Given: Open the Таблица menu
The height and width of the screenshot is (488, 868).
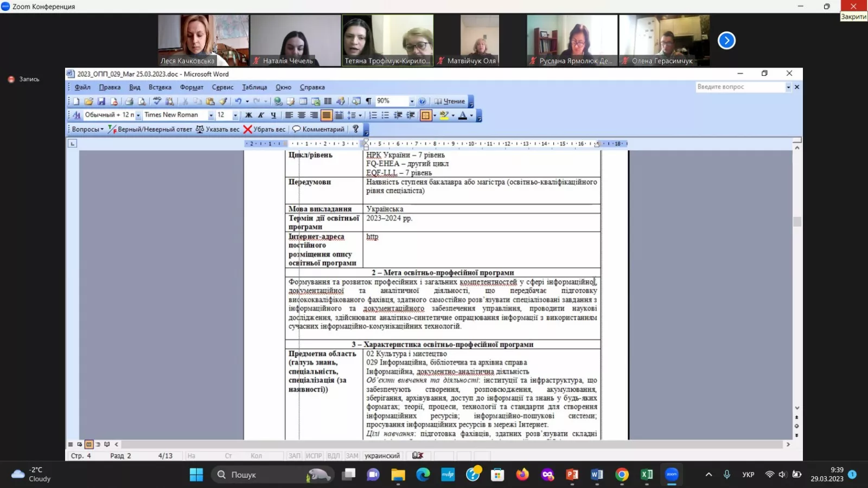Looking at the screenshot, I should (x=254, y=87).
